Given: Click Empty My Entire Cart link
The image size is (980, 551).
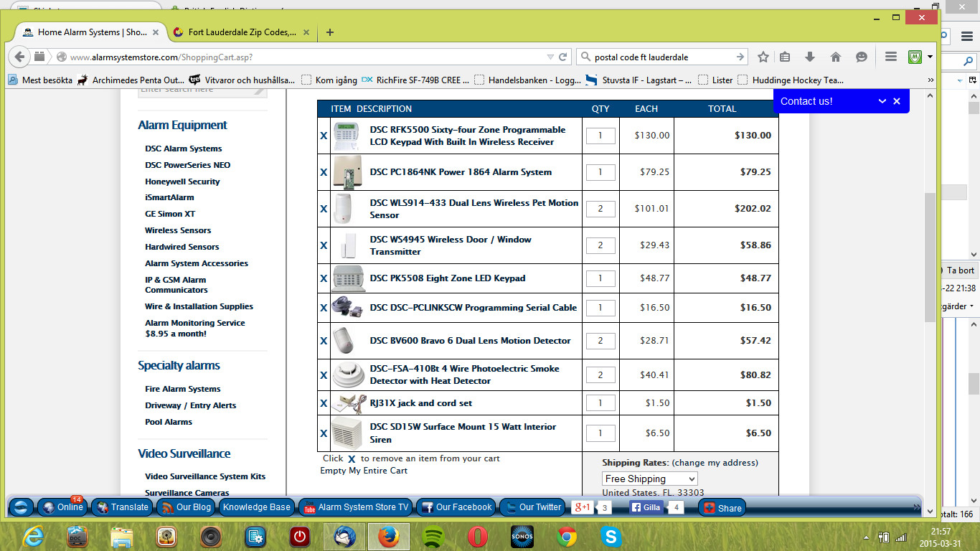Looking at the screenshot, I should click(364, 471).
